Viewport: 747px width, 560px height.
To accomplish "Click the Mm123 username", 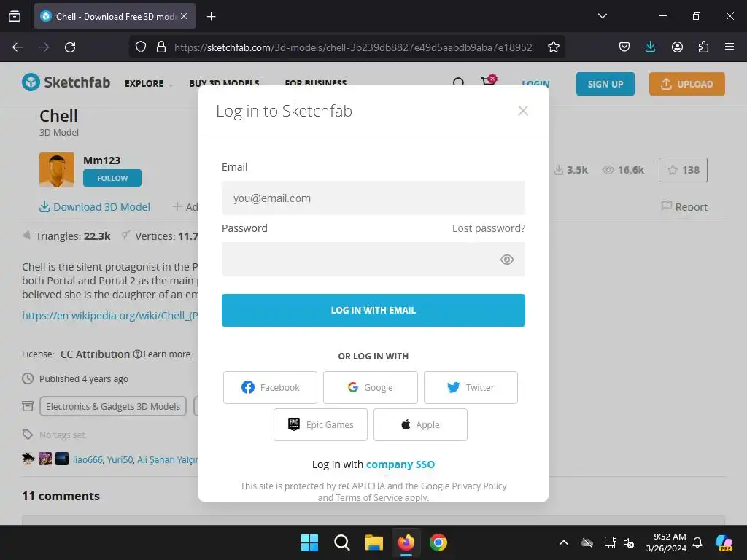I will (x=101, y=160).
